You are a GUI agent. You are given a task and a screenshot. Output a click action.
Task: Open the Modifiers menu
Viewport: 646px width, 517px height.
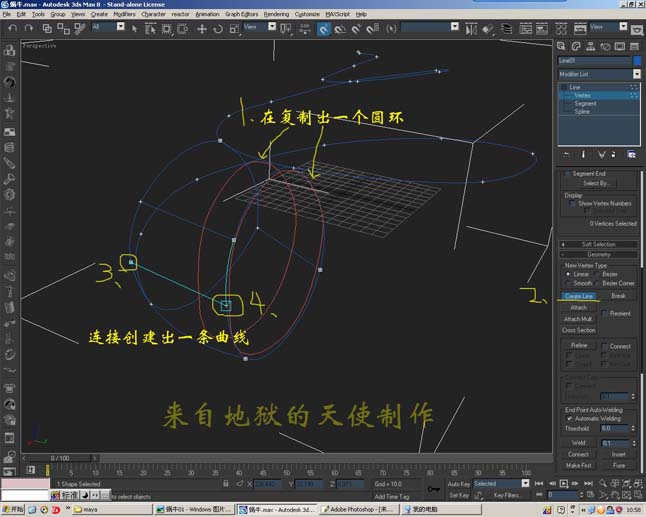[x=124, y=14]
